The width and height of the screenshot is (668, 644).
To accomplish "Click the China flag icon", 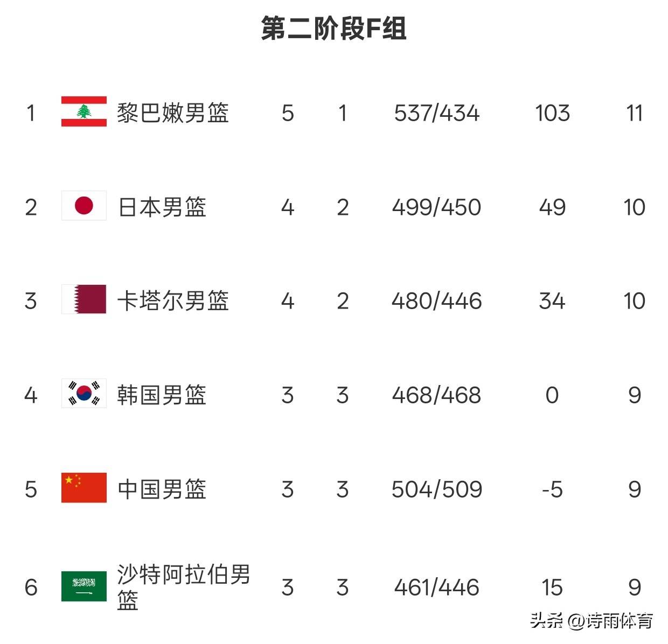I will tap(84, 488).
